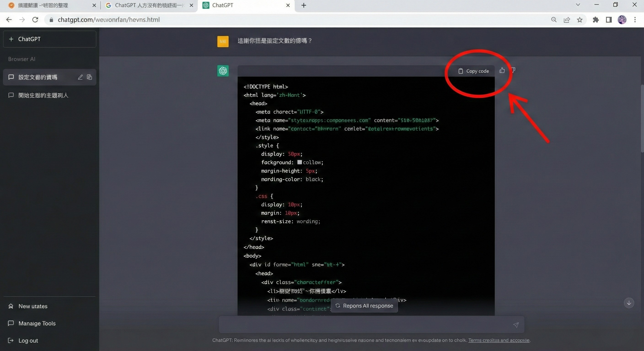The height and width of the screenshot is (351, 644).
Task: Open Chrome's three-dot menu
Action: [635, 20]
